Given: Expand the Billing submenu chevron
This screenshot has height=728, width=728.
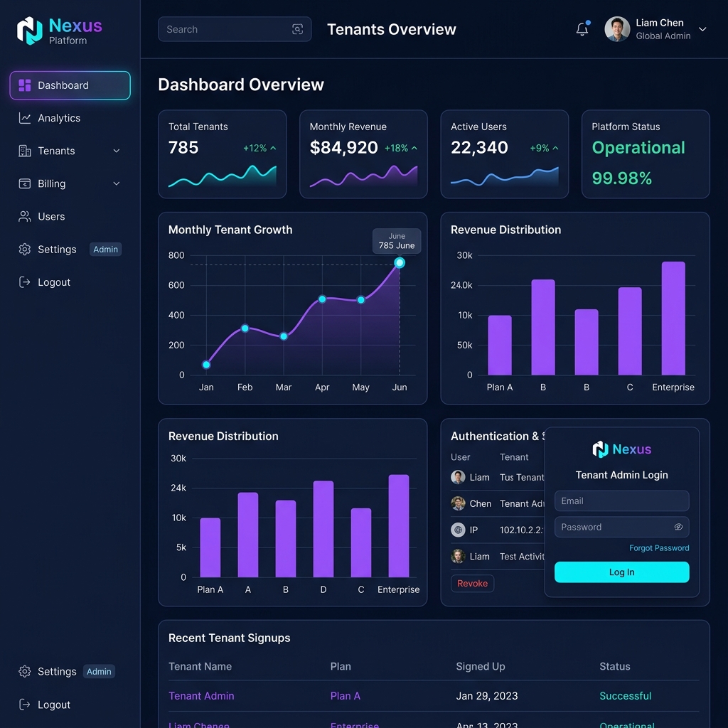Looking at the screenshot, I should [117, 184].
